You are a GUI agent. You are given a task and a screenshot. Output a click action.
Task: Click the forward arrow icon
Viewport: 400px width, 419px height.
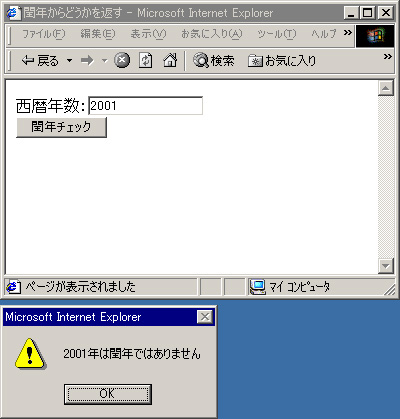(x=87, y=61)
